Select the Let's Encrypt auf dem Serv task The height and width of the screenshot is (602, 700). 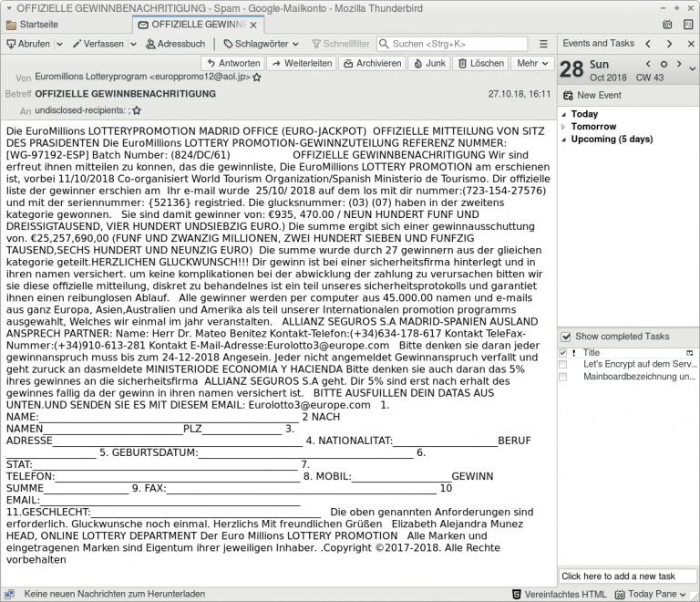(x=639, y=365)
